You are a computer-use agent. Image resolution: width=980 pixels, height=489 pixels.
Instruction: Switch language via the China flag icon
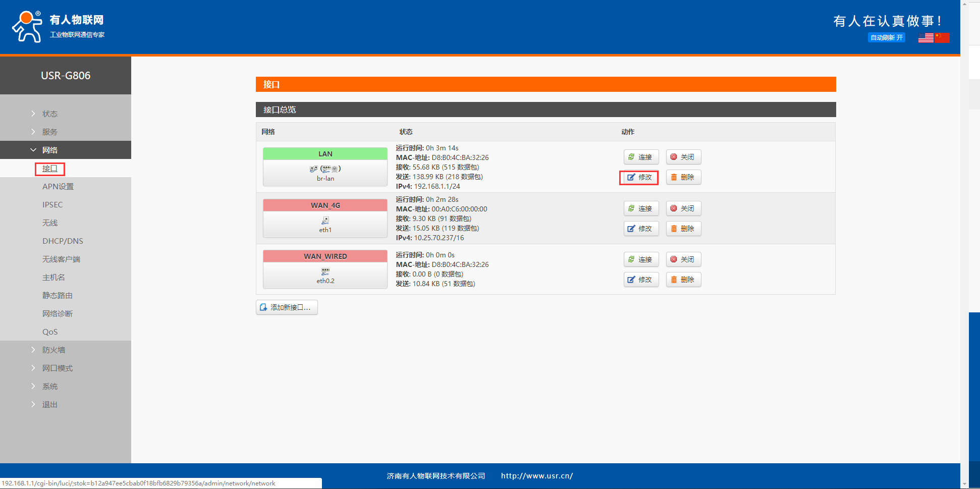click(x=942, y=38)
